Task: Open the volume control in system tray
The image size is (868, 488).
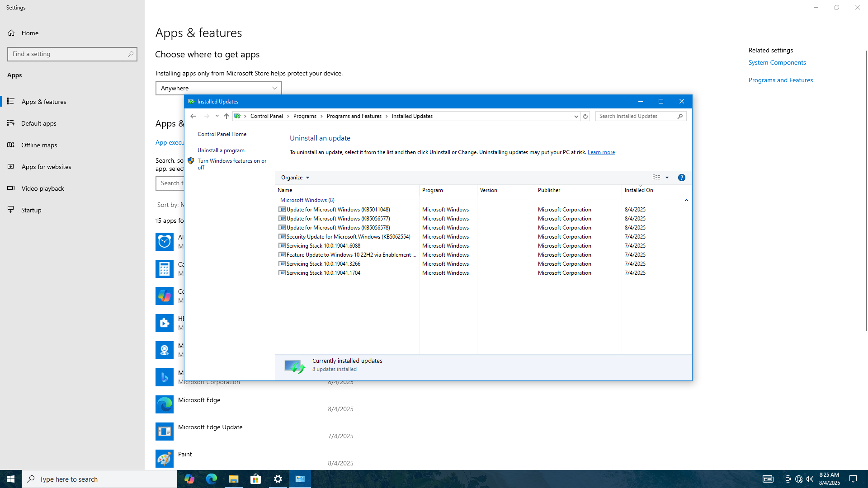Action: (810, 479)
